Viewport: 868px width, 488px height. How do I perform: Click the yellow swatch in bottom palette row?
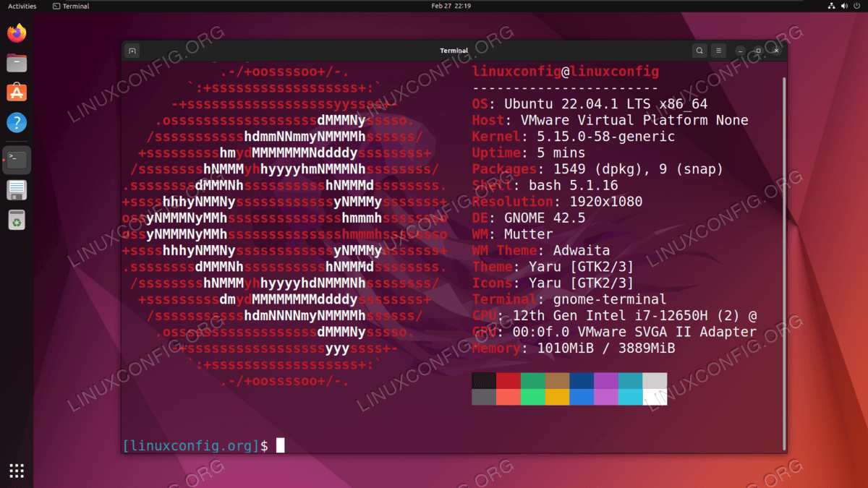pyautogui.click(x=558, y=397)
